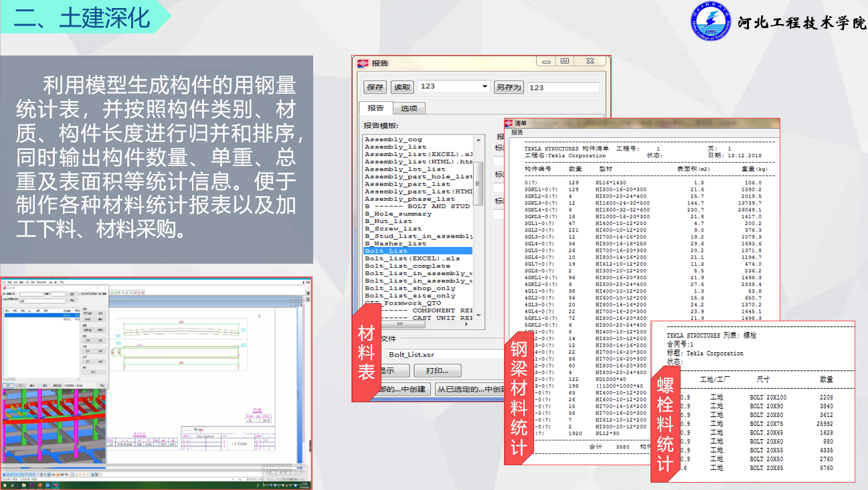Image resolution: width=868 pixels, height=490 pixels.
Task: Open File Explorer from the taskbar
Action: pyautogui.click(x=24, y=485)
